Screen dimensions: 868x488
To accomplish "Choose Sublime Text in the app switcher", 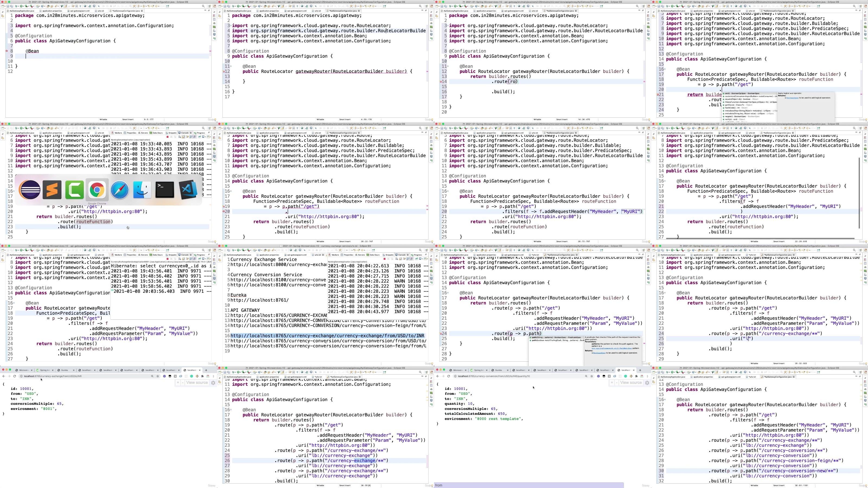I will click(52, 190).
